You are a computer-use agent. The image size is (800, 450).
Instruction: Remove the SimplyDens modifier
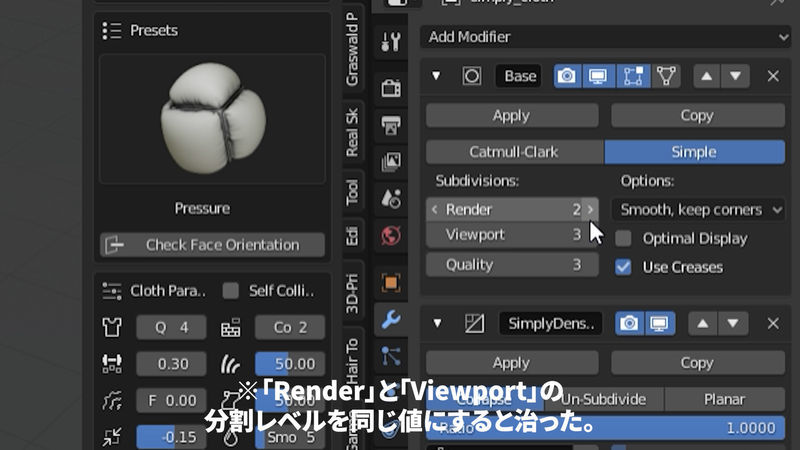point(773,323)
